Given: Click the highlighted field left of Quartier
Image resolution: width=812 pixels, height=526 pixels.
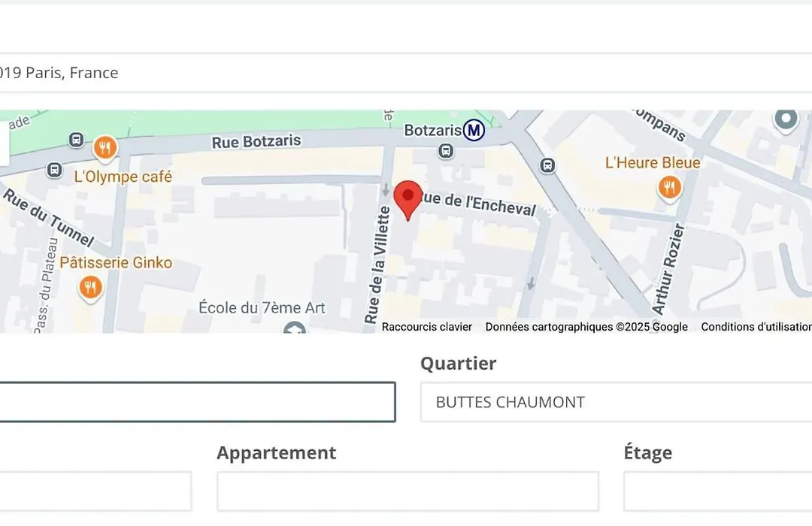Looking at the screenshot, I should 197,402.
